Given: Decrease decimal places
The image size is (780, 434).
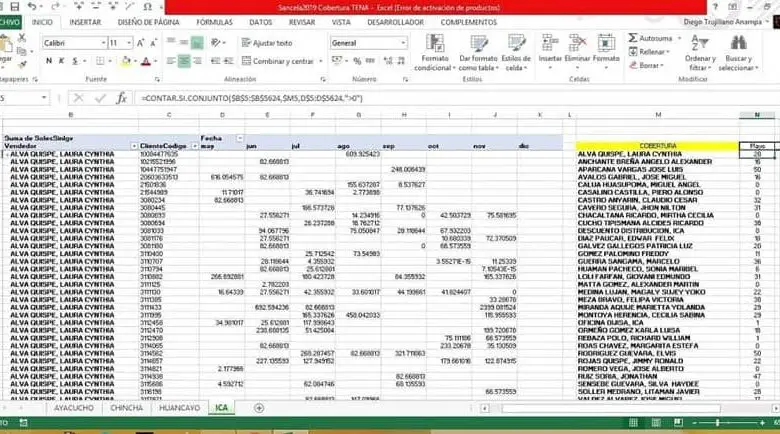Looking at the screenshot, I should [x=401, y=61].
